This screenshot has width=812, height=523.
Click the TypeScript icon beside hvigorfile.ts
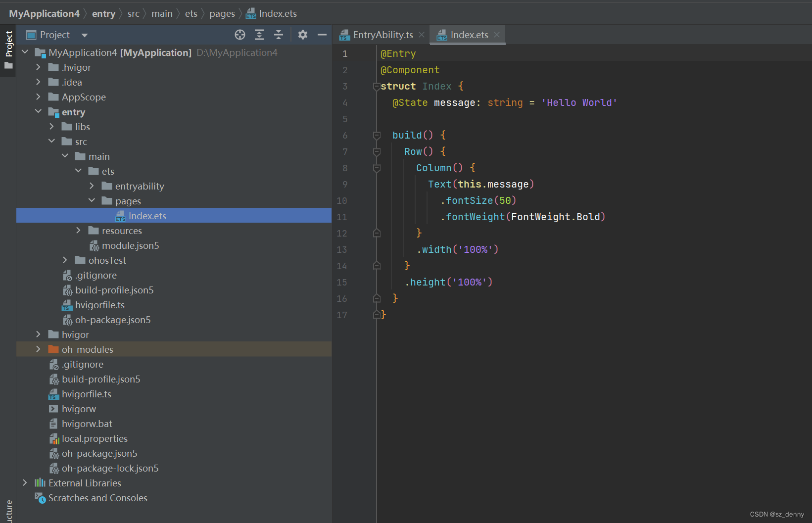click(66, 305)
